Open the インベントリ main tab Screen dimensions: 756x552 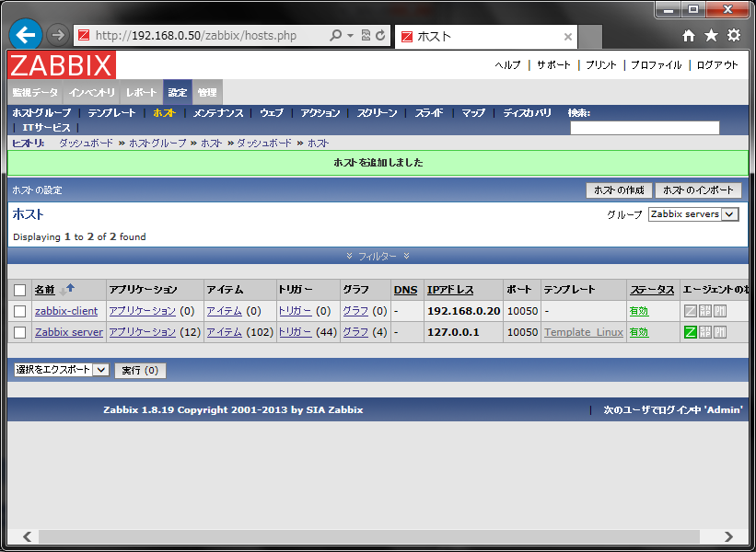[x=91, y=93]
